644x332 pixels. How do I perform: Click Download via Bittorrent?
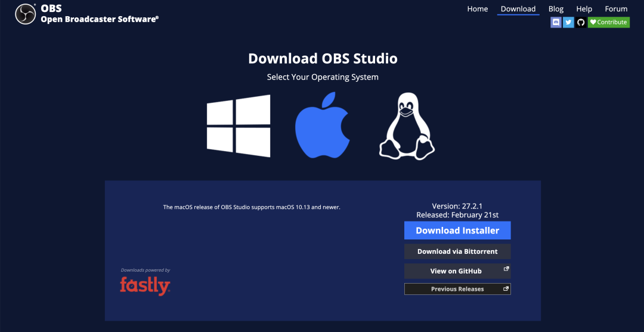[457, 251]
